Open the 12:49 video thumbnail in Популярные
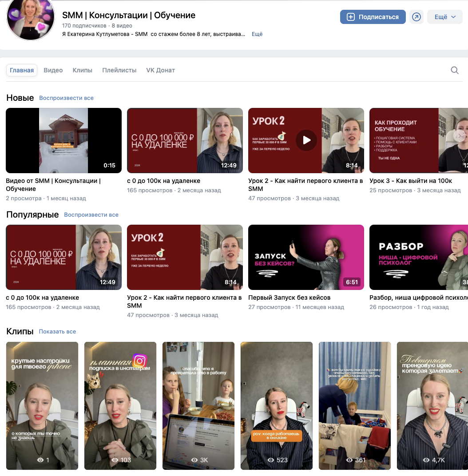 (64, 257)
